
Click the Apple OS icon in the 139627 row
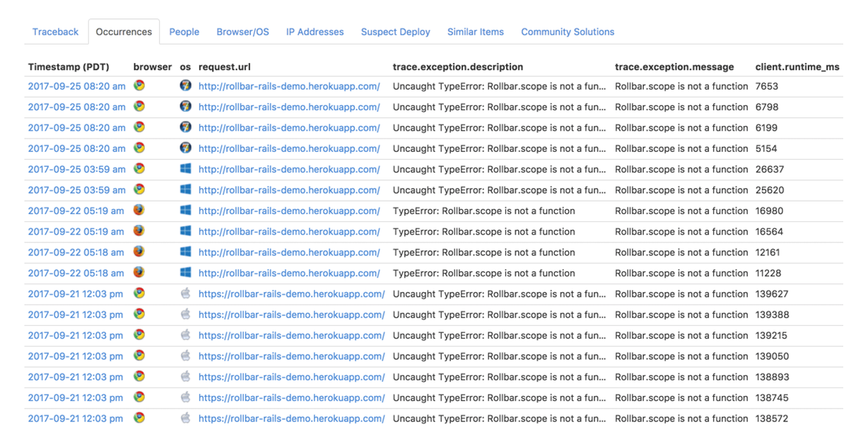coord(185,293)
